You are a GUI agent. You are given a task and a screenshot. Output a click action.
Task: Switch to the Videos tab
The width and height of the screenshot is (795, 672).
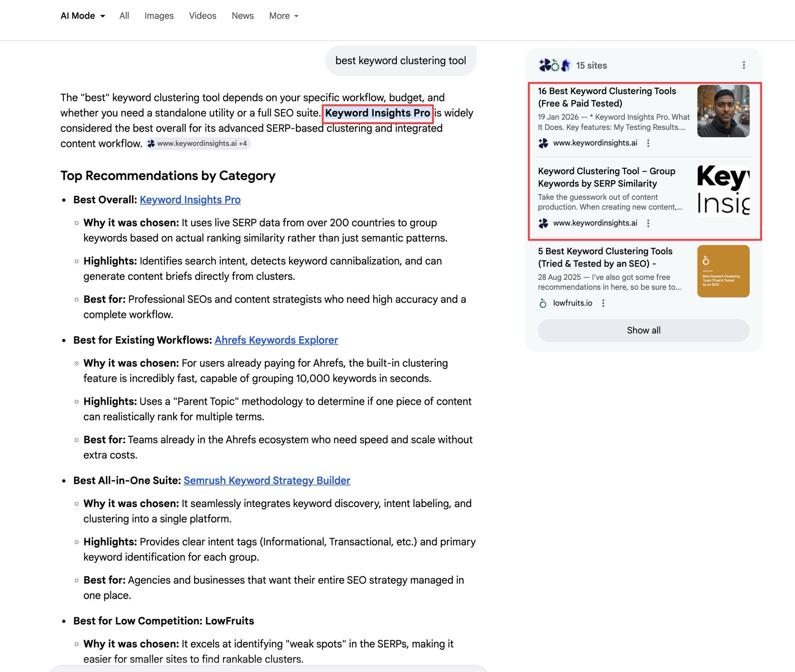(x=202, y=16)
